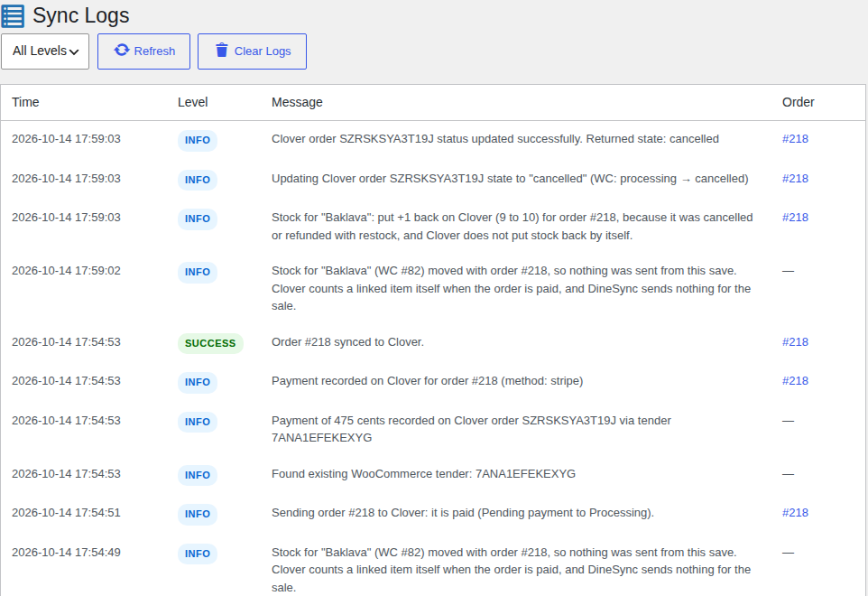
Task: Open the All Levels filter dropdown
Action: tap(45, 51)
